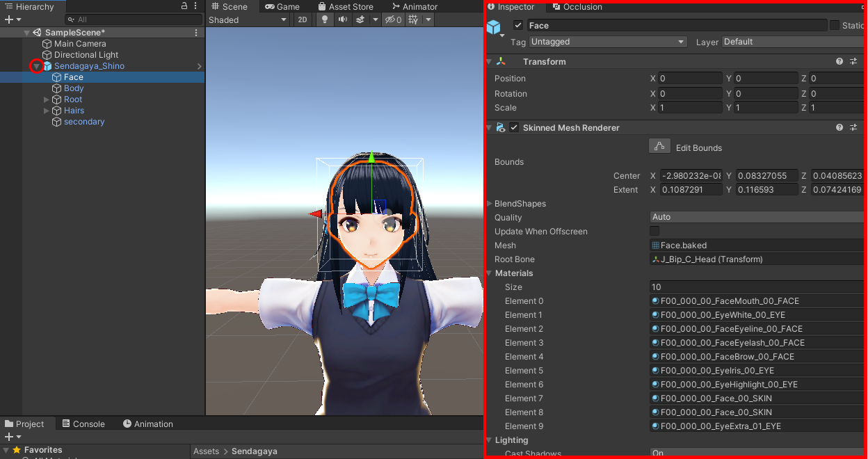868x459 pixels.
Task: Switch to the Game tab
Action: [282, 6]
